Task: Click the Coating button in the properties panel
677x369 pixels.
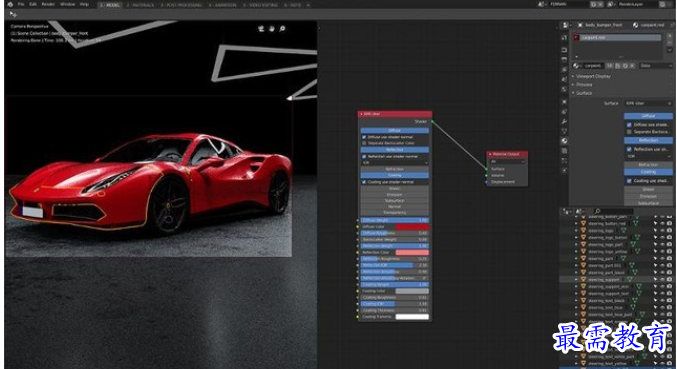Action: pyautogui.click(x=648, y=172)
